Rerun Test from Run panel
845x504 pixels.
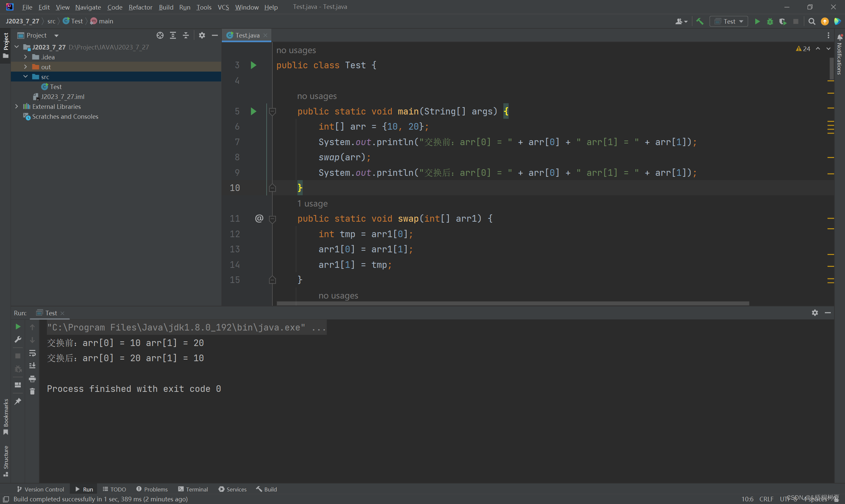(18, 326)
